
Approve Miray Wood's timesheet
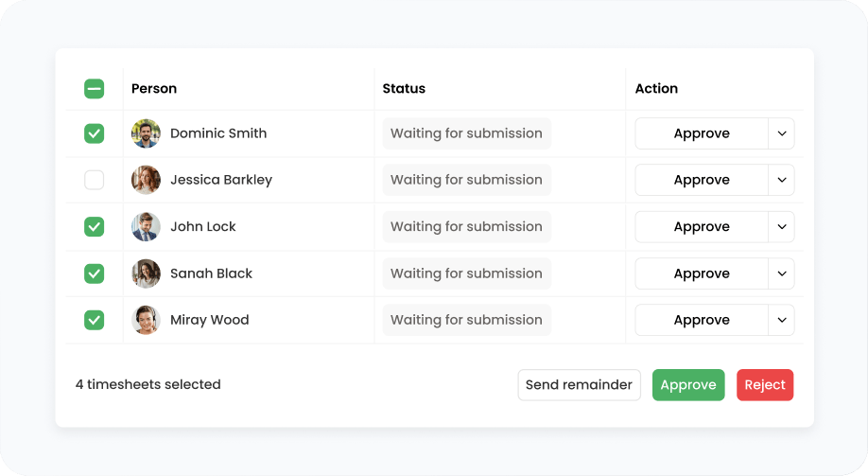point(702,320)
